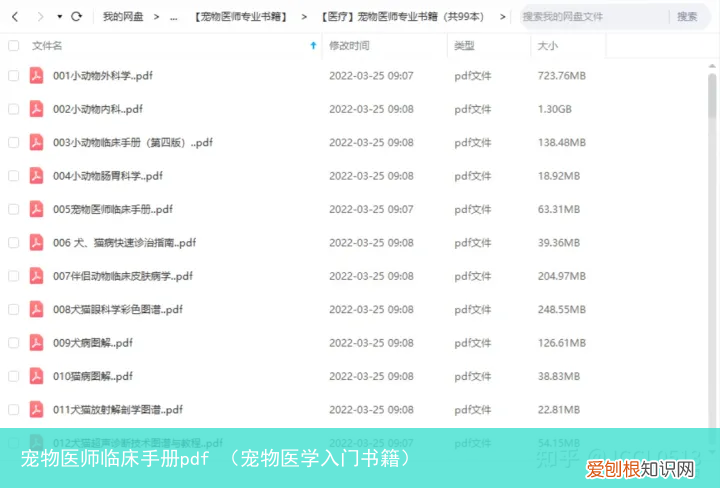Go forward with the right arrow
The image size is (720, 488).
[x=40, y=17]
